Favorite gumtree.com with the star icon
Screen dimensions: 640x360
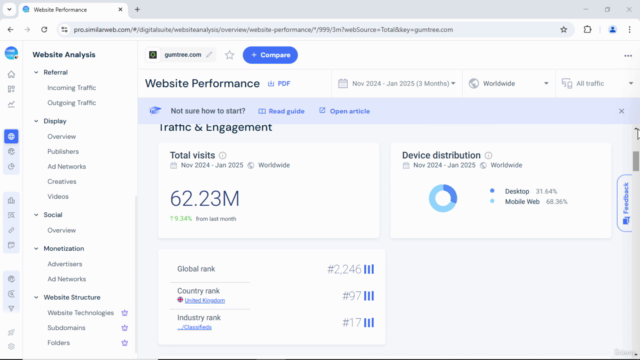229,55
